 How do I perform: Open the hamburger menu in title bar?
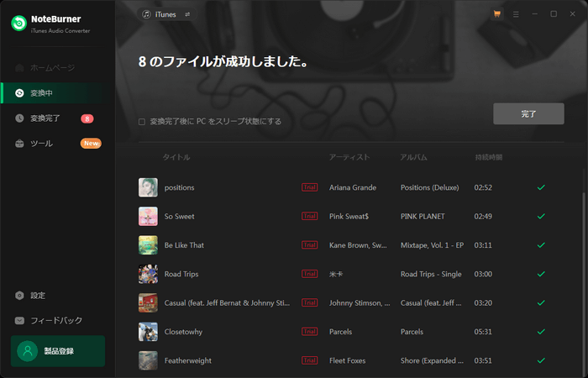(x=516, y=14)
